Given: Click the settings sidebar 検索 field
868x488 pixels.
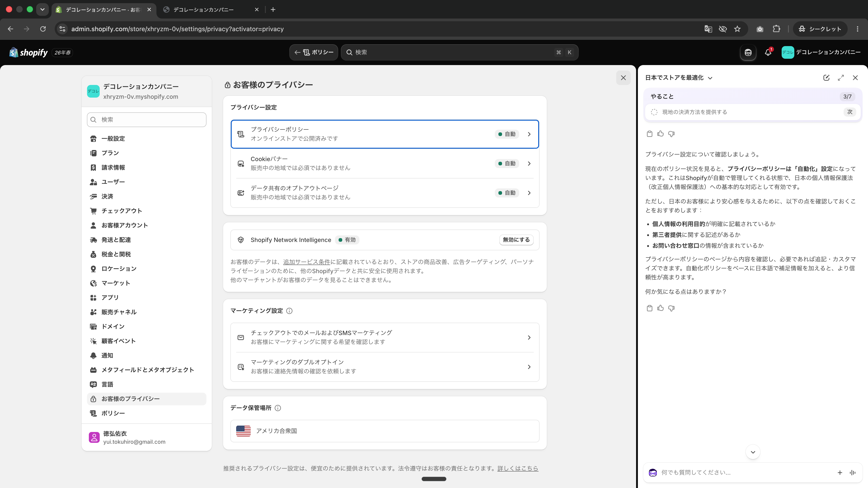Looking at the screenshot, I should (x=146, y=120).
